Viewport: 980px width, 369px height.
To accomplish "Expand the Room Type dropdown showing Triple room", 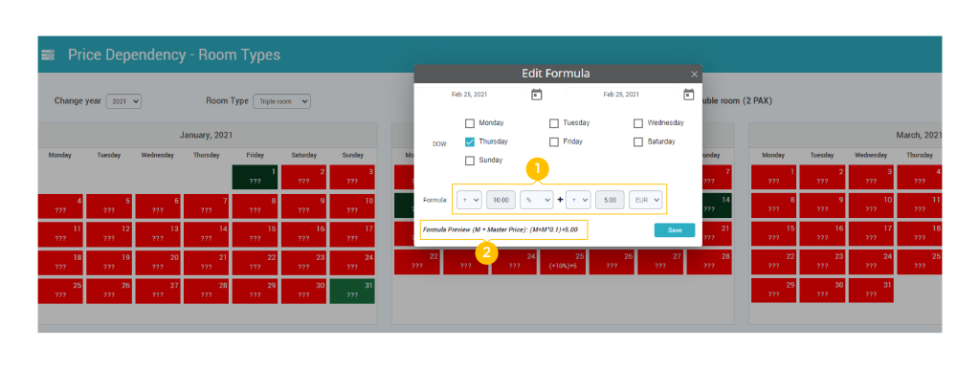I will point(281,101).
